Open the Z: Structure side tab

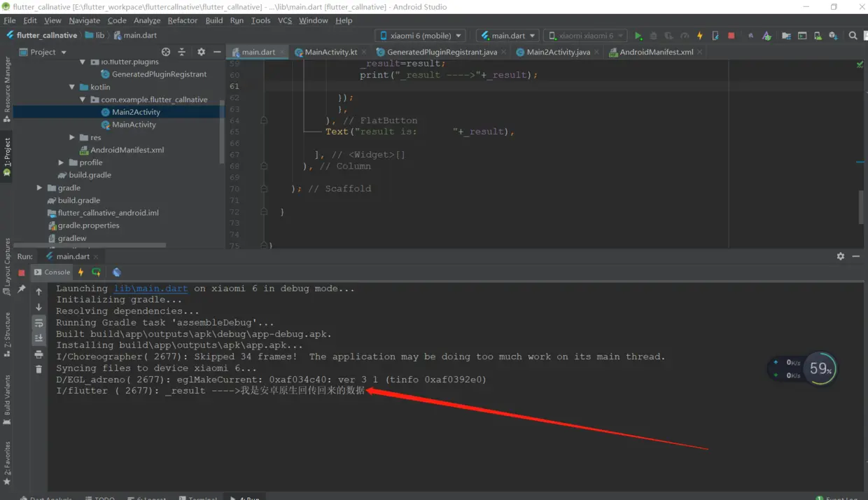pyautogui.click(x=7, y=335)
